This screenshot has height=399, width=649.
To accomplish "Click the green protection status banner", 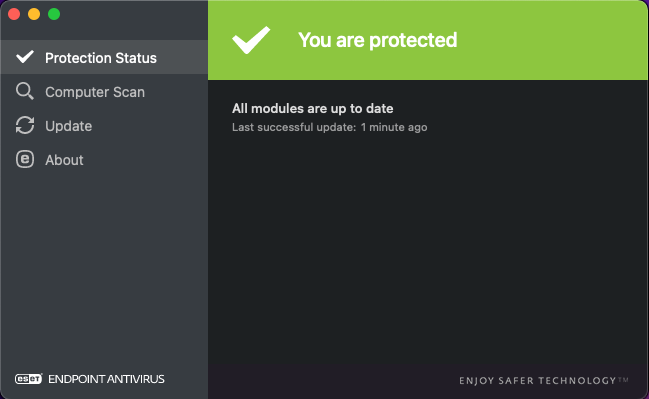I will point(428,40).
